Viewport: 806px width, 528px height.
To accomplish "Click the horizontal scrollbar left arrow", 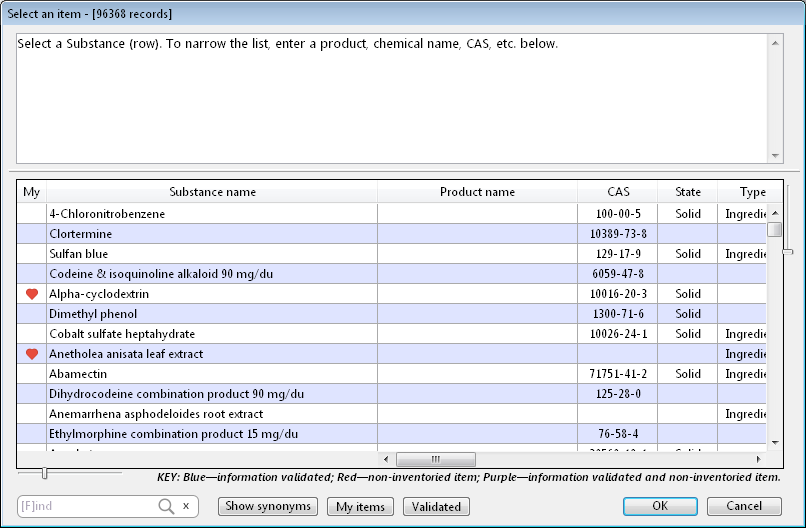I will tap(386, 459).
